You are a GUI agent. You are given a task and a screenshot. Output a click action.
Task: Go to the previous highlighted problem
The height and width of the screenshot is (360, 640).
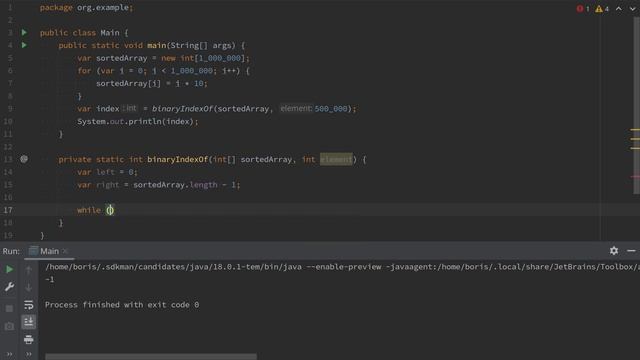point(619,9)
